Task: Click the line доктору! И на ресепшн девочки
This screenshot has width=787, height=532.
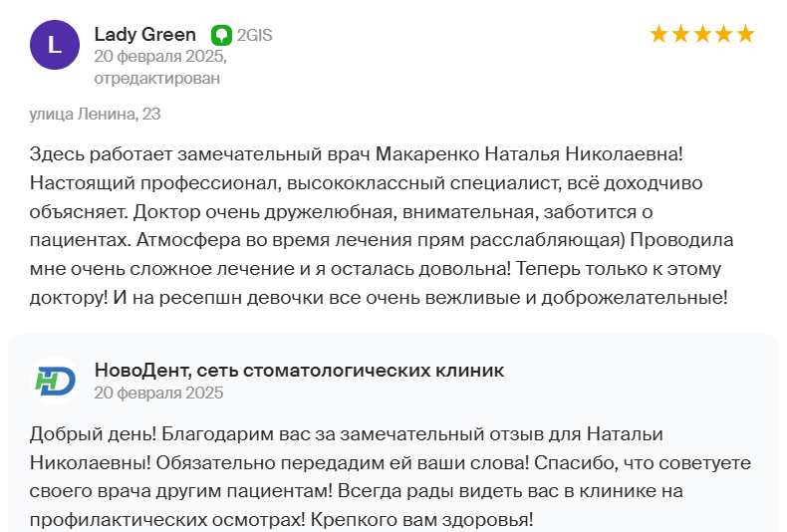Action: tap(379, 298)
